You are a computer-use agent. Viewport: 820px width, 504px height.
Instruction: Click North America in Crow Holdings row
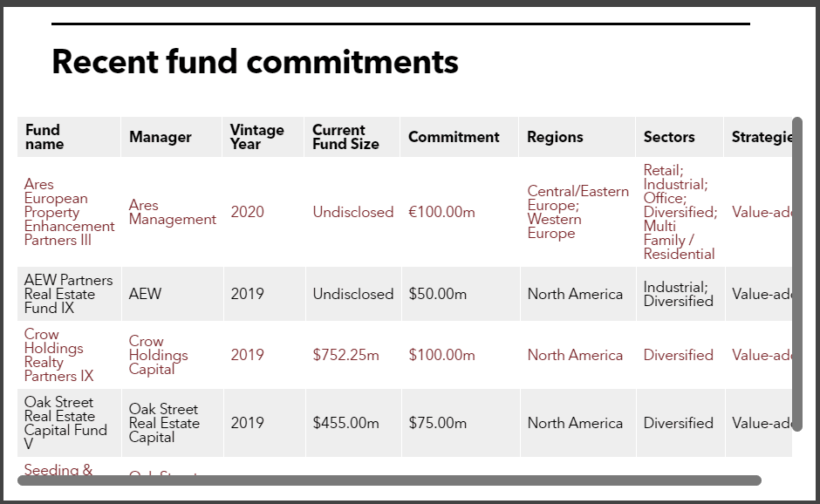tap(575, 355)
